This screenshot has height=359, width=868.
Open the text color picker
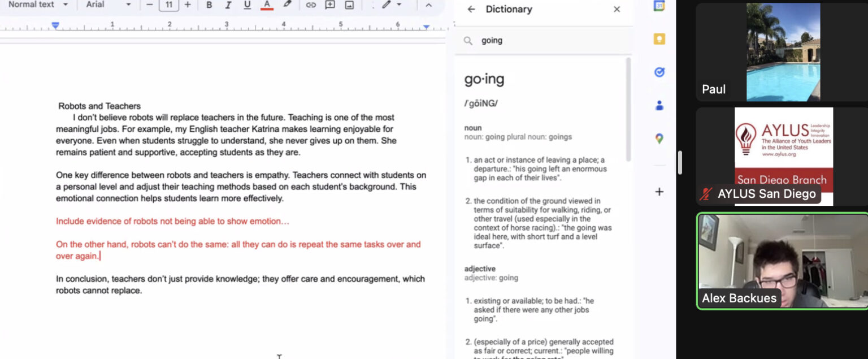tap(267, 5)
